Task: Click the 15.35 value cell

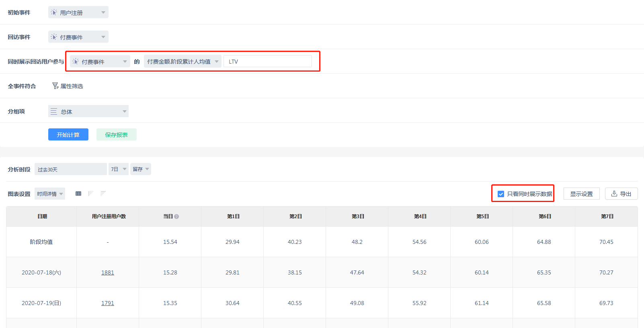Action: tap(170, 303)
